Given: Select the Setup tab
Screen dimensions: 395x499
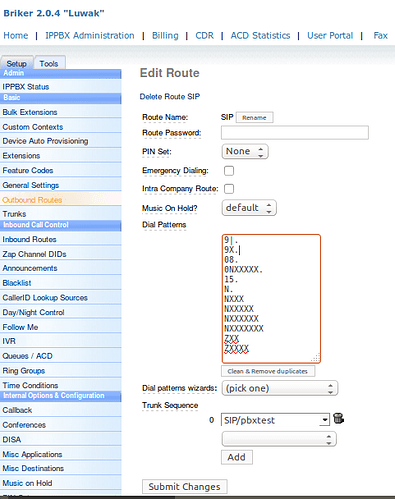Looking at the screenshot, I should point(17,63).
